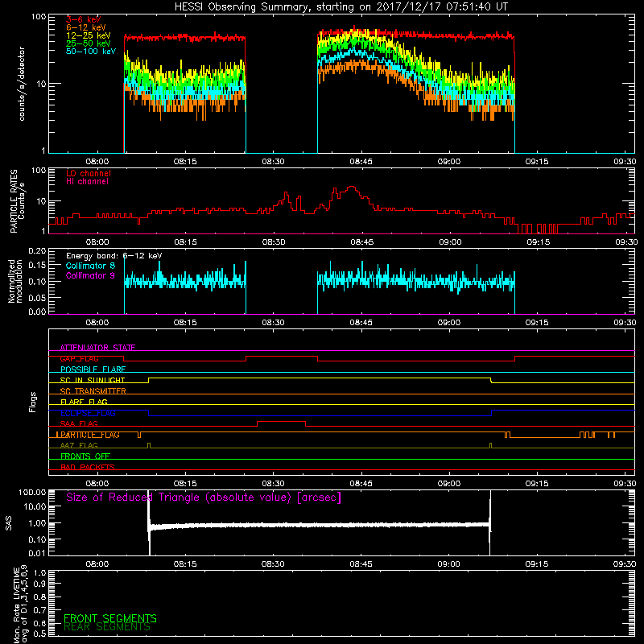This screenshot has height=644, width=644.
Task: Click the 0.05 tick on the modulation axis
Action: point(36,297)
